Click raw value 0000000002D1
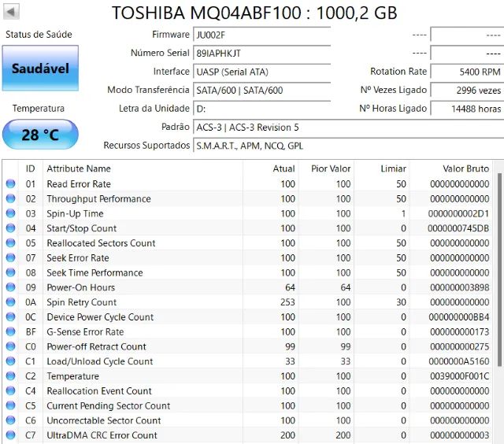504x444 pixels. [x=458, y=213]
